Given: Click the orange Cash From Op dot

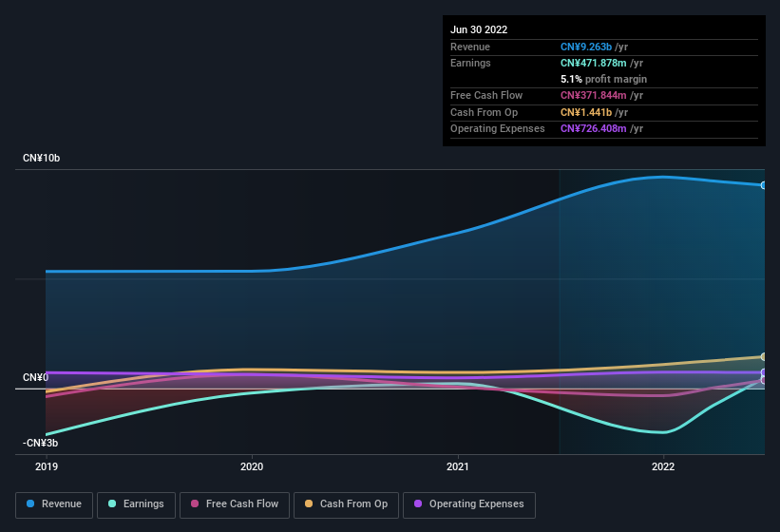Looking at the screenshot, I should pos(309,503).
